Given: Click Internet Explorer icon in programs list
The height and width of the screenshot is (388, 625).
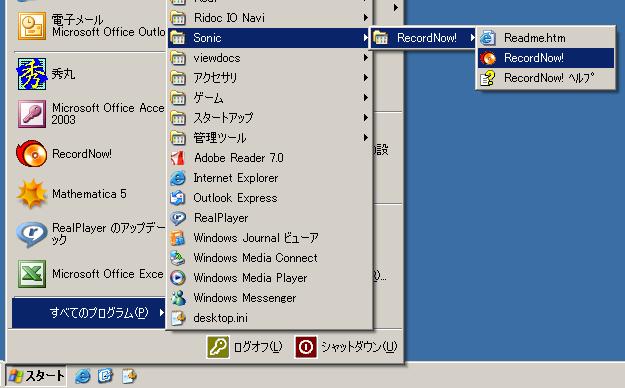Looking at the screenshot, I should pos(178,178).
